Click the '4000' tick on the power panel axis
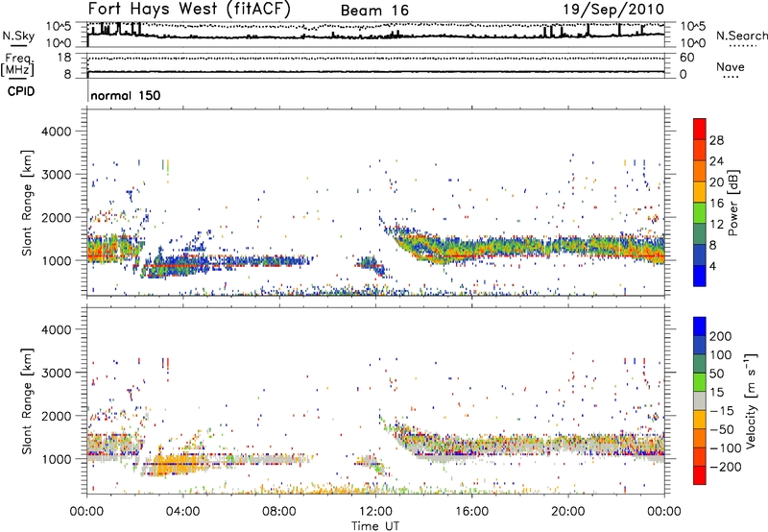The image size is (768, 532). [57, 132]
